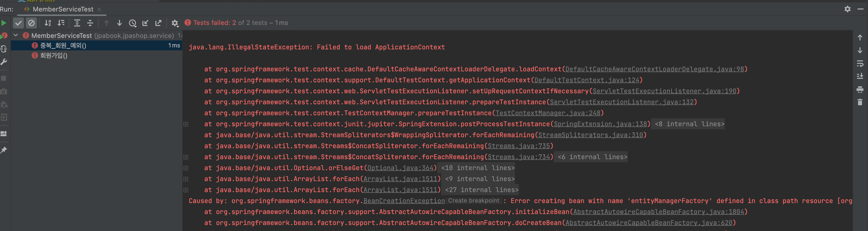868x231 pixels.
Task: Go to the previous failed test
Action: coord(107,23)
